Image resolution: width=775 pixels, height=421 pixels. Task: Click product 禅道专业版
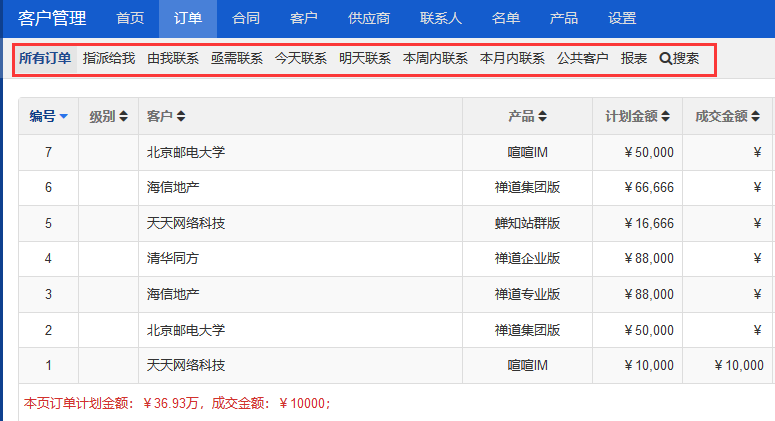tap(527, 295)
